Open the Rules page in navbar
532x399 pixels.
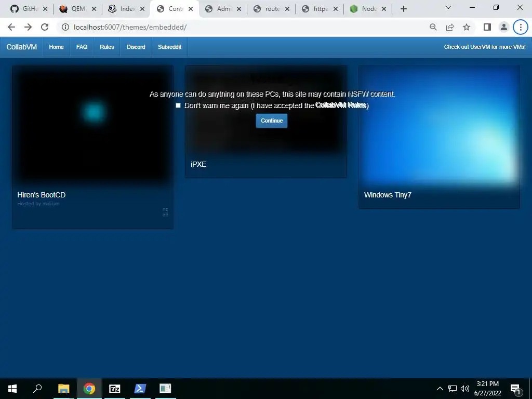tap(107, 47)
